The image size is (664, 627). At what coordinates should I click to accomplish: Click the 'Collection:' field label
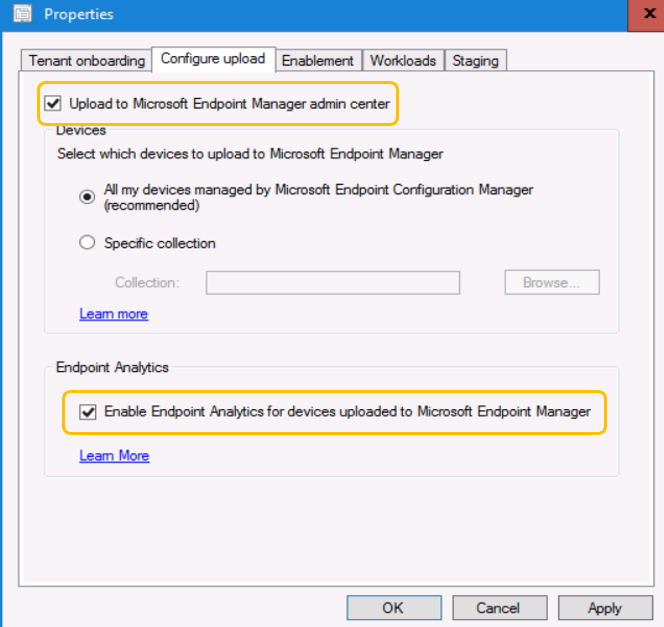pyautogui.click(x=147, y=282)
